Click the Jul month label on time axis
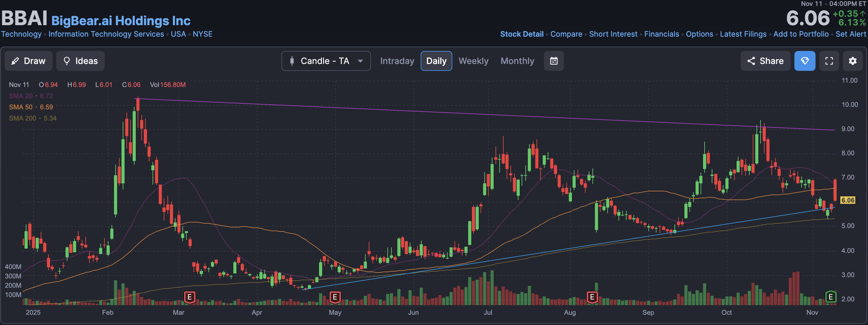This screenshot has height=325, width=868. point(487,313)
